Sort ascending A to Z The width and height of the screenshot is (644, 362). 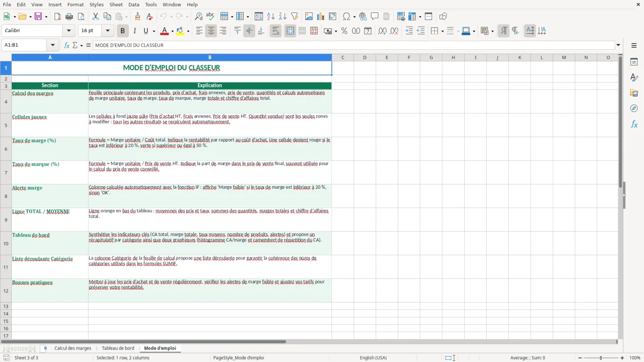pyautogui.click(x=271, y=17)
